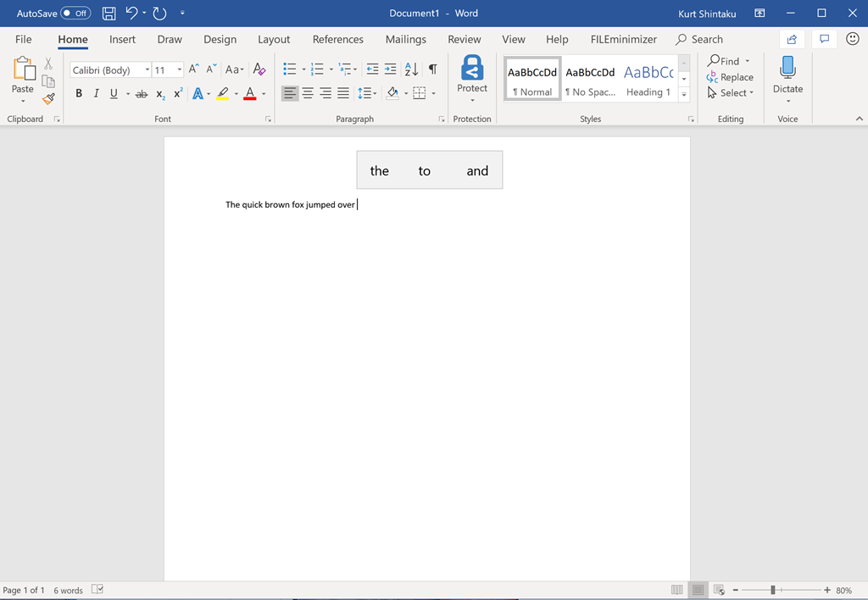Sort the selected text alphabetically
Image resolution: width=868 pixels, height=600 pixels.
point(411,69)
